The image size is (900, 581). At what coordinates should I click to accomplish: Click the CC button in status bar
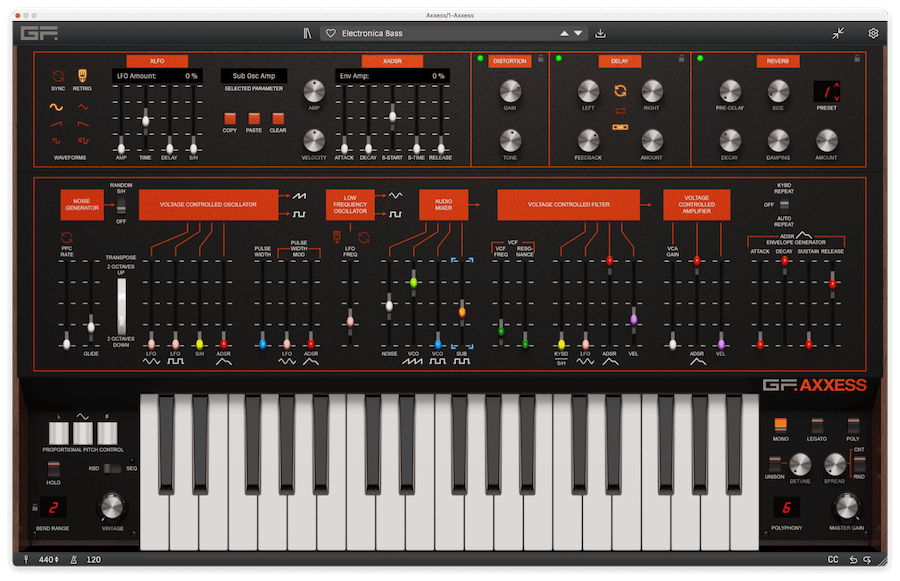point(833,559)
